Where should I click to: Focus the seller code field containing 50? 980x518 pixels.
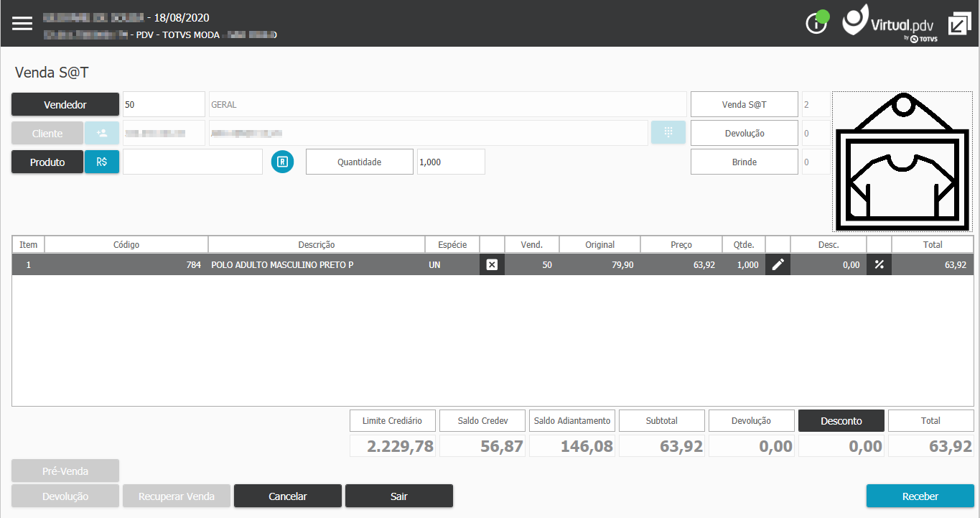click(164, 104)
